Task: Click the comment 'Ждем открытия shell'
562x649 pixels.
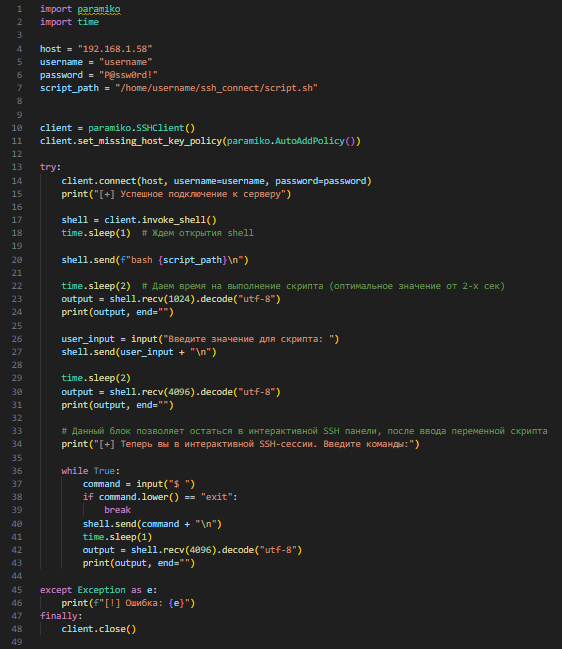Action: [198, 233]
